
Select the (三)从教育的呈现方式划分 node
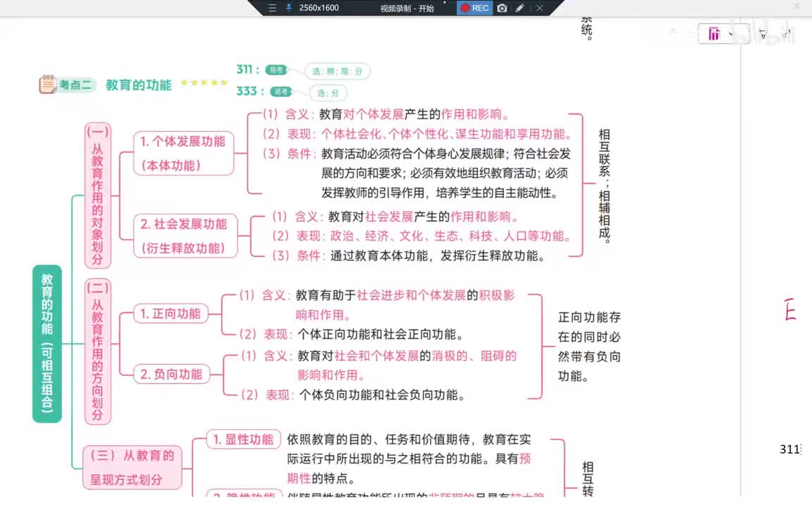(133, 468)
